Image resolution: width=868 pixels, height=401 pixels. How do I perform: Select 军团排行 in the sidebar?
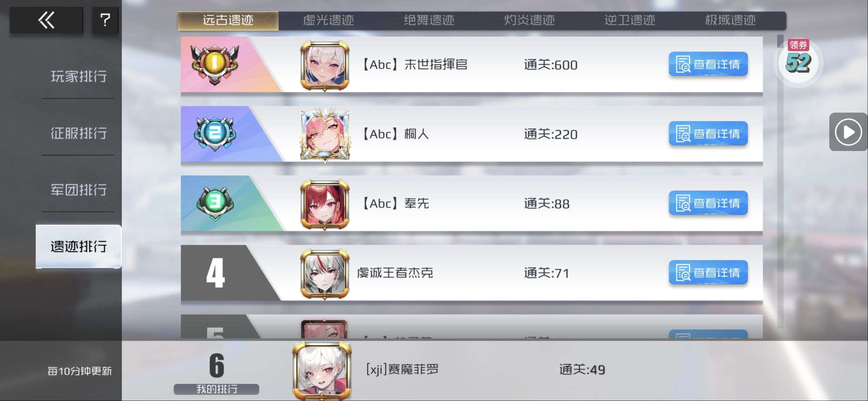point(78,189)
